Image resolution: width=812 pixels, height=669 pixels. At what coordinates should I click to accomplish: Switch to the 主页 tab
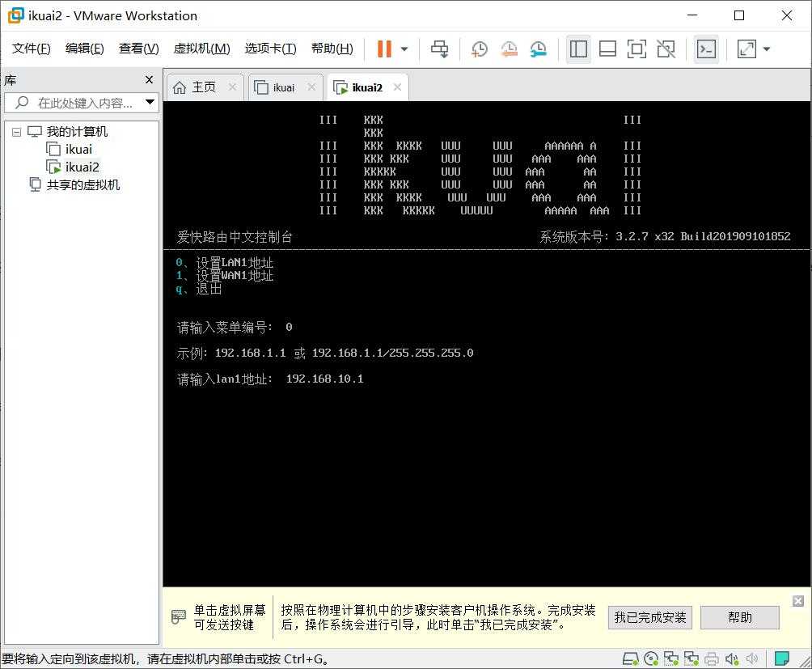click(x=204, y=87)
